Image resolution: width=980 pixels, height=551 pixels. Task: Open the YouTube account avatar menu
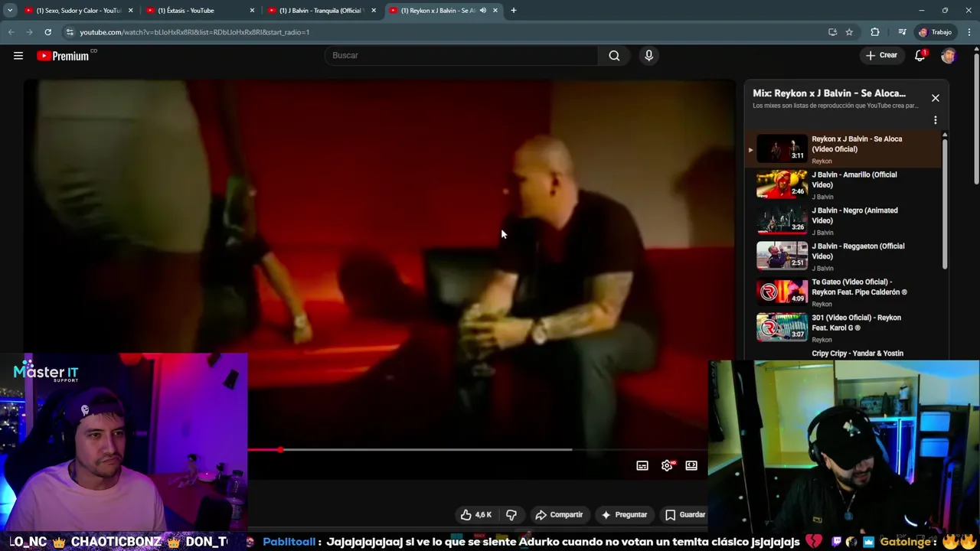[949, 55]
